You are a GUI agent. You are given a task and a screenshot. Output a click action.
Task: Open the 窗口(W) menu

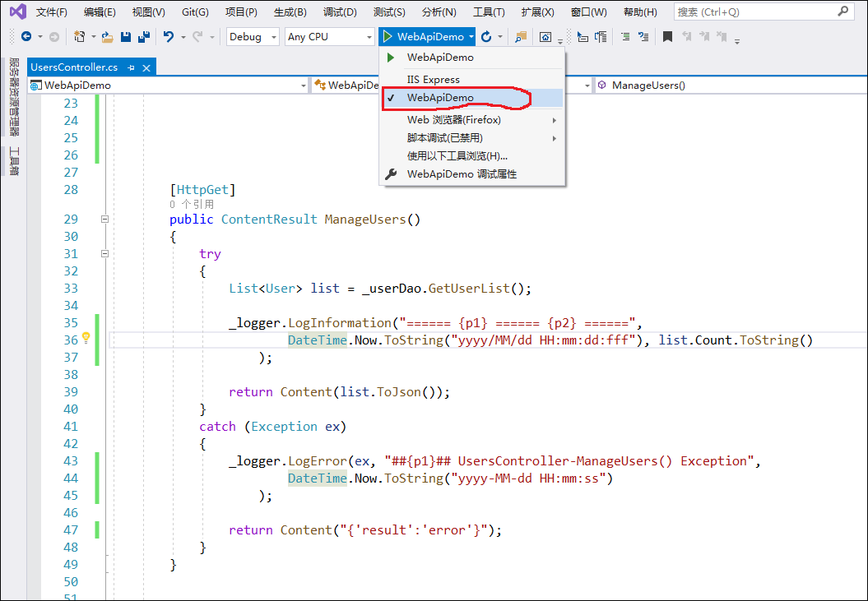coord(588,12)
